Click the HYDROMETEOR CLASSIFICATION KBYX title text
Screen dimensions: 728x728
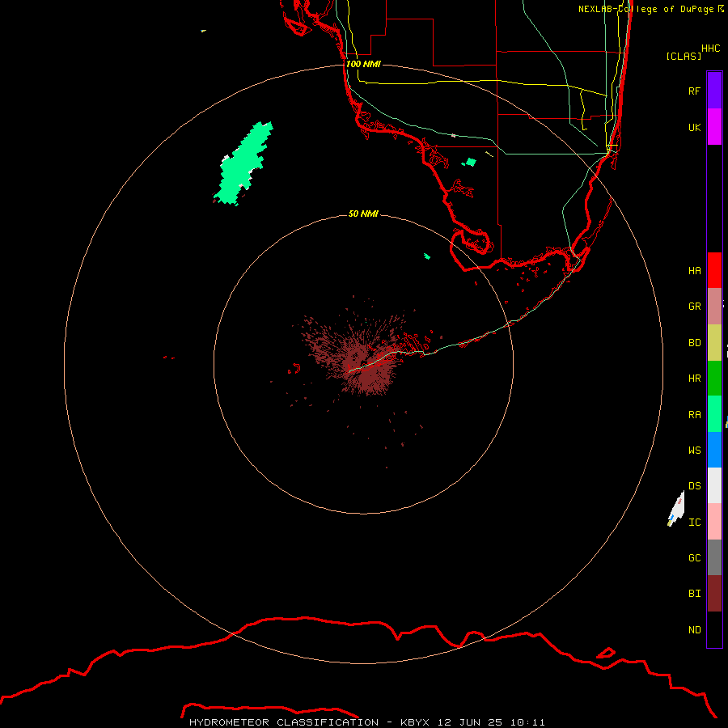[366, 722]
